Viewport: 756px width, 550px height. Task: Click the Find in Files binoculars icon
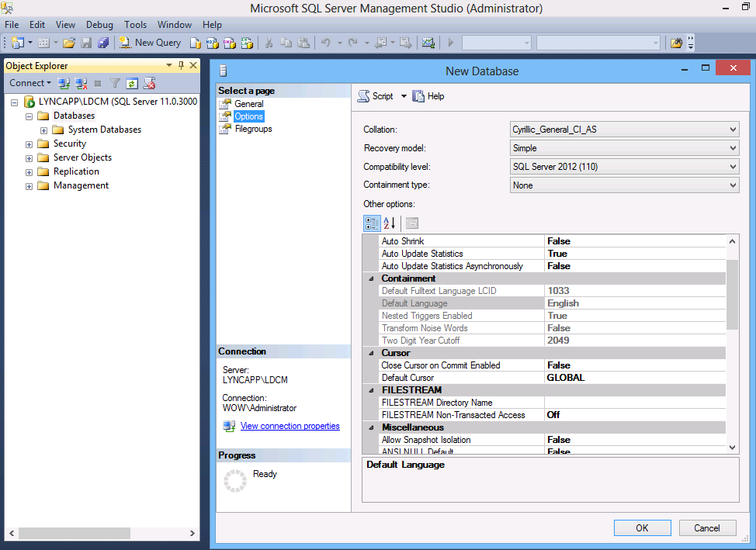(x=677, y=43)
